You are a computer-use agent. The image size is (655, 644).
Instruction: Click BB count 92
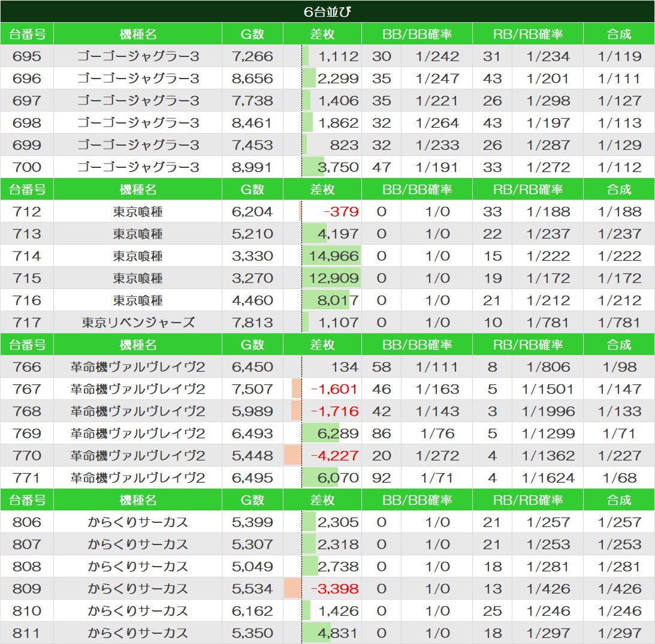(x=381, y=477)
